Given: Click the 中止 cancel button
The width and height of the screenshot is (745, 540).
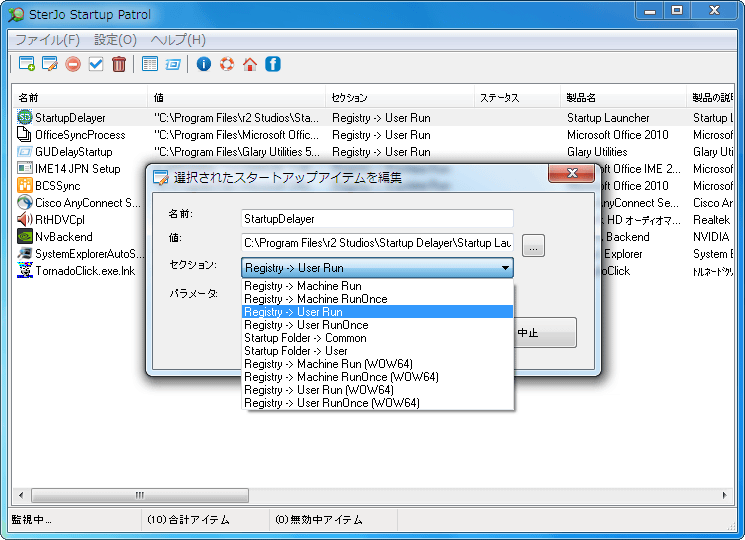Looking at the screenshot, I should (545, 332).
